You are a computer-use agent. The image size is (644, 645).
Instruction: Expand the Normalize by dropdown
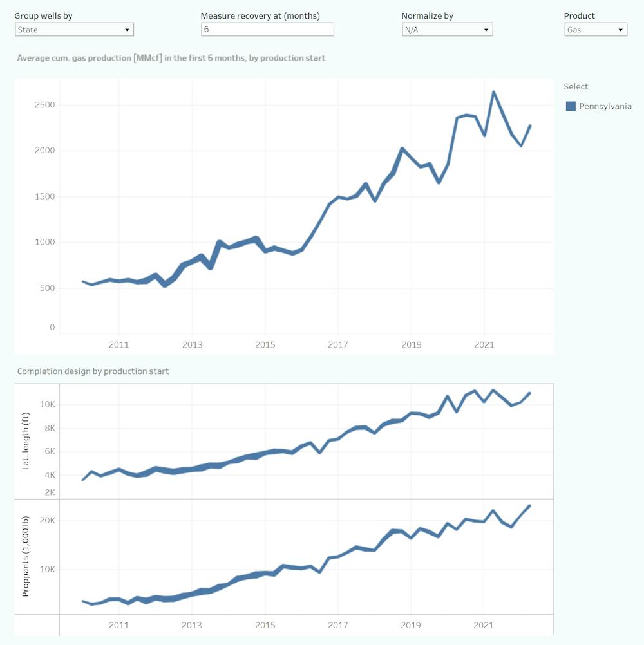[x=446, y=30]
